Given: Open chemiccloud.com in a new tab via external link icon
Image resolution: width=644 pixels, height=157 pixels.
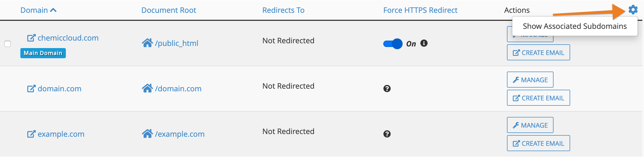Looking at the screenshot, I should (31, 37).
